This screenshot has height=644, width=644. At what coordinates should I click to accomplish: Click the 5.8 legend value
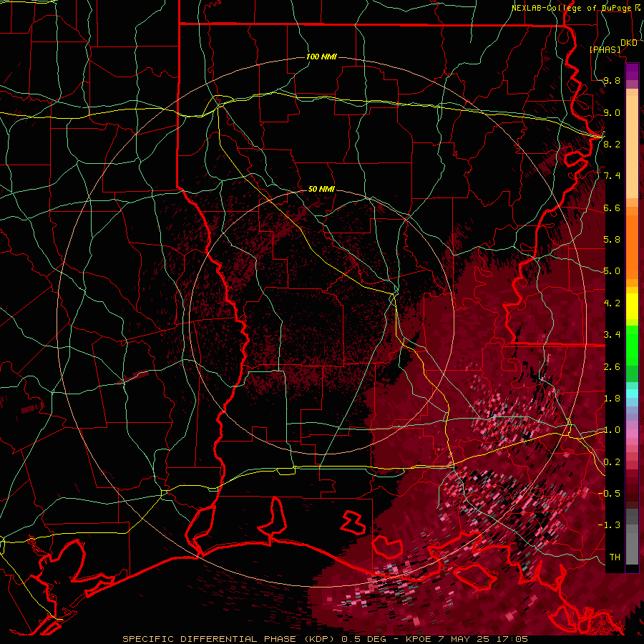[x=612, y=240]
